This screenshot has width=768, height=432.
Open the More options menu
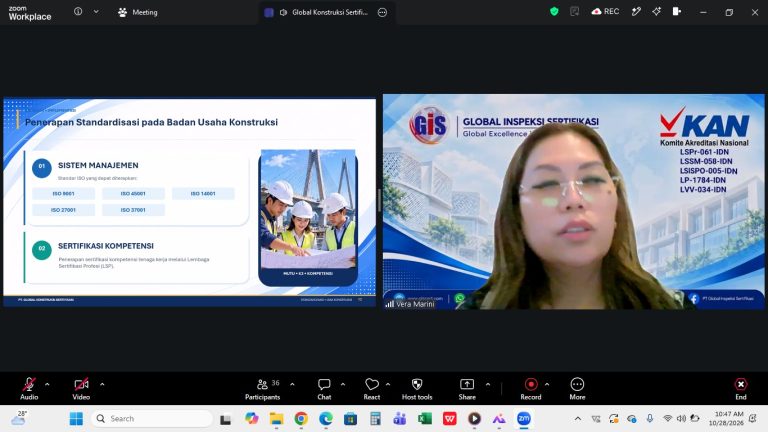tap(577, 389)
